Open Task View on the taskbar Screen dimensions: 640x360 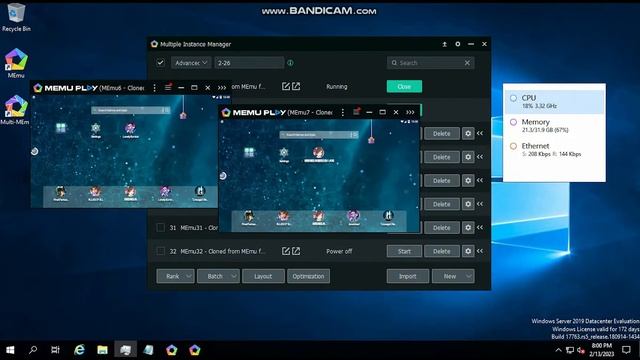(x=55, y=350)
